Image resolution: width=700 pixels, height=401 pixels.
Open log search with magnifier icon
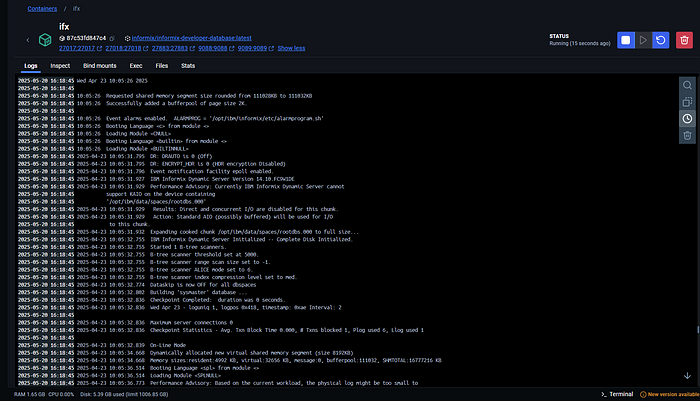[x=687, y=85]
